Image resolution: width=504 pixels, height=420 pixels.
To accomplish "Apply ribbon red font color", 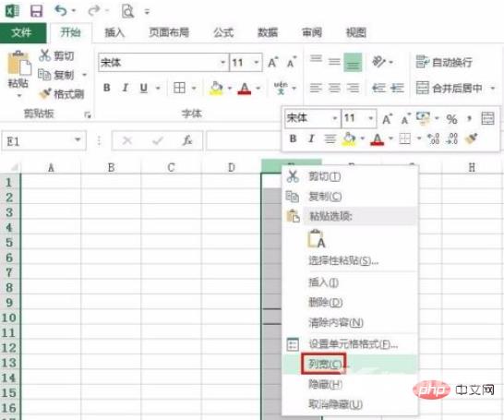I will [x=245, y=88].
